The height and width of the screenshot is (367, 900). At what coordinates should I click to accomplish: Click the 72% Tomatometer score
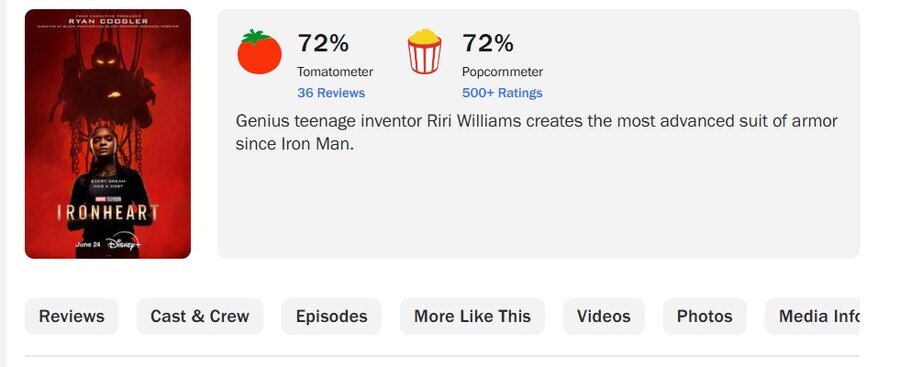(323, 43)
